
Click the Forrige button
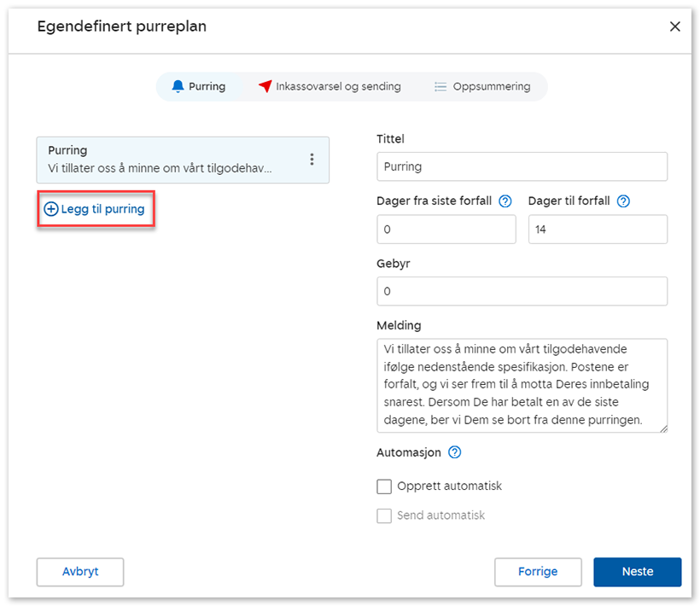tap(538, 572)
